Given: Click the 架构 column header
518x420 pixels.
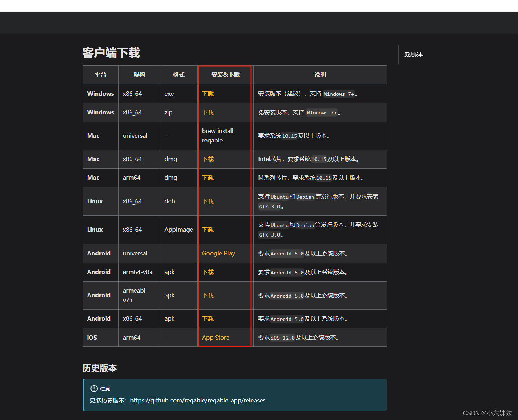Looking at the screenshot, I should pos(139,75).
